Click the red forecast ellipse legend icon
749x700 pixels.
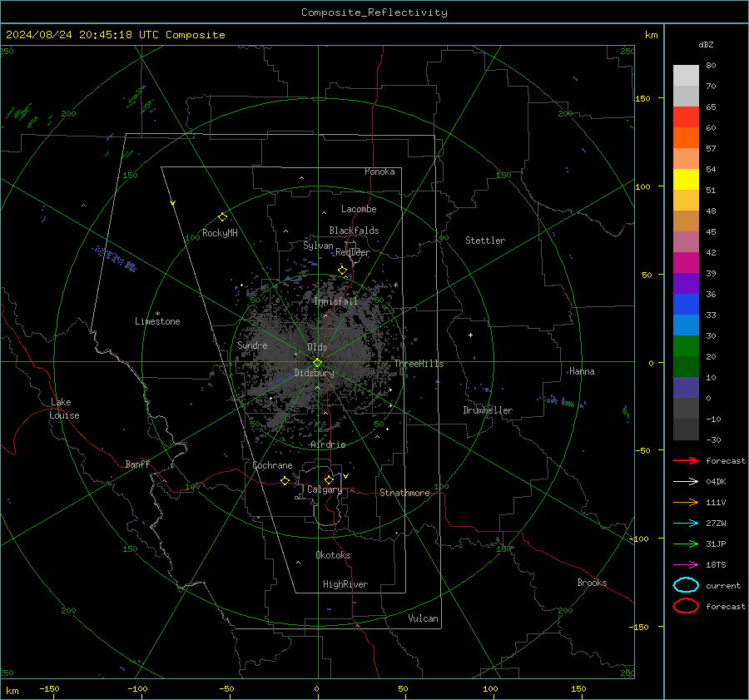click(686, 606)
